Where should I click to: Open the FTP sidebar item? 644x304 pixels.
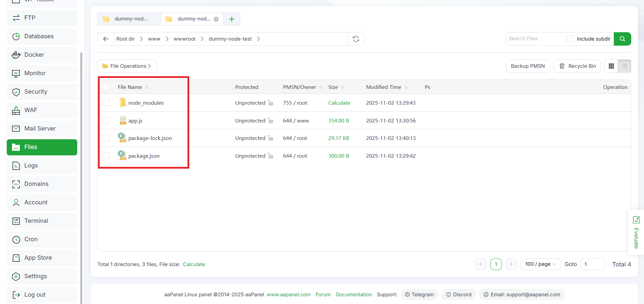coord(42,18)
